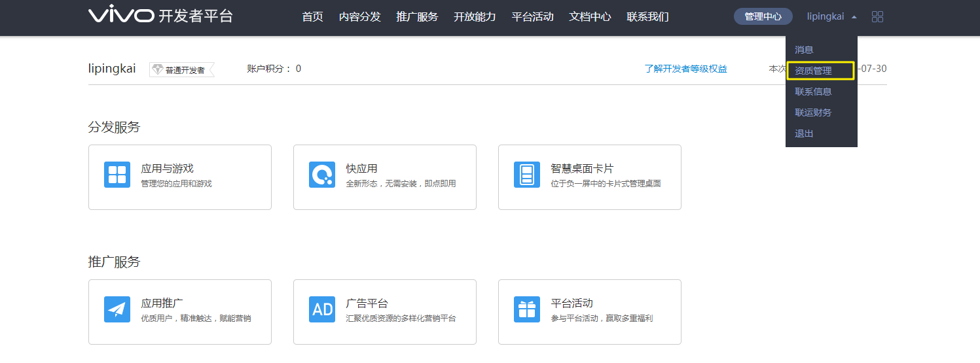Open the 平台活动 card title
Image resolution: width=980 pixels, height=363 pixels.
click(x=572, y=303)
